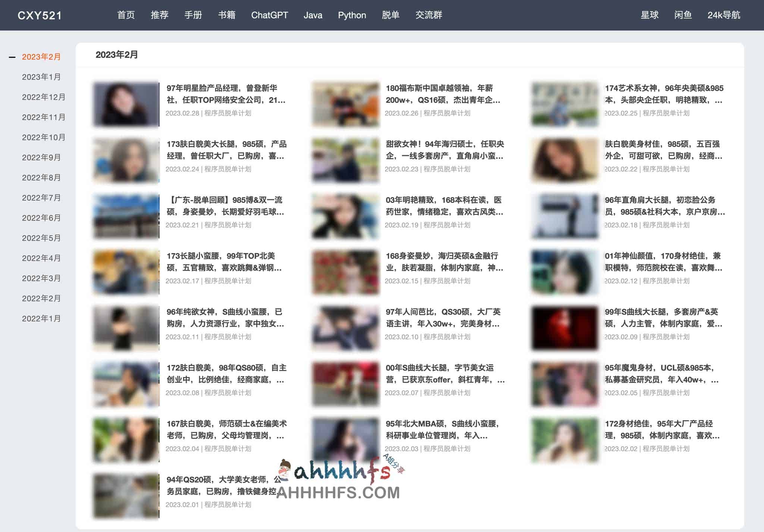Open thumbnail of the 2023.02.15 post
The width and height of the screenshot is (764, 532).
coord(345,272)
